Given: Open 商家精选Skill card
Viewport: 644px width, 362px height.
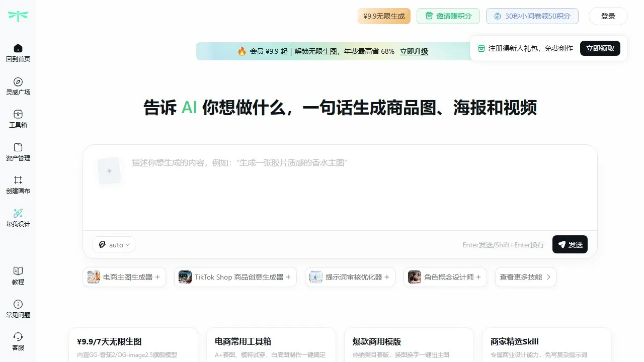Looking at the screenshot, I should tap(547, 346).
